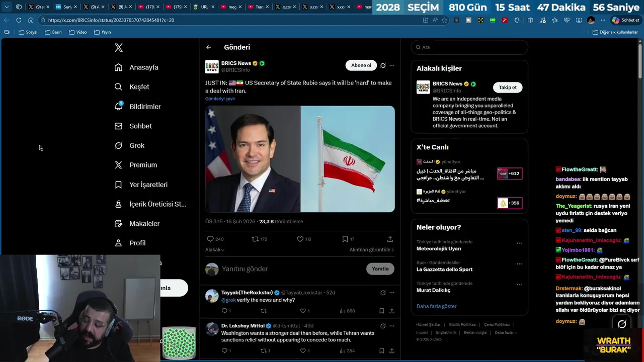Image resolution: width=644 pixels, height=362 pixels.
Task: Expand the Alakalı replies sort dropdown
Action: pos(215,250)
